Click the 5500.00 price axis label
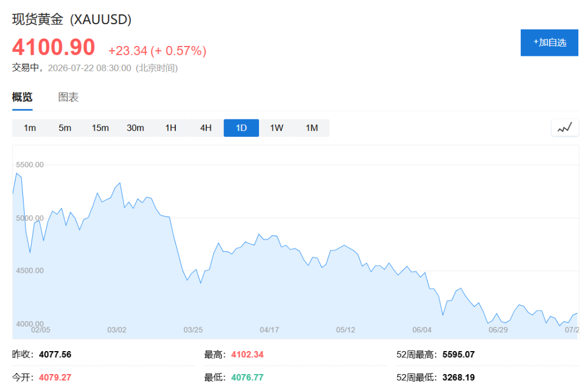 30,165
